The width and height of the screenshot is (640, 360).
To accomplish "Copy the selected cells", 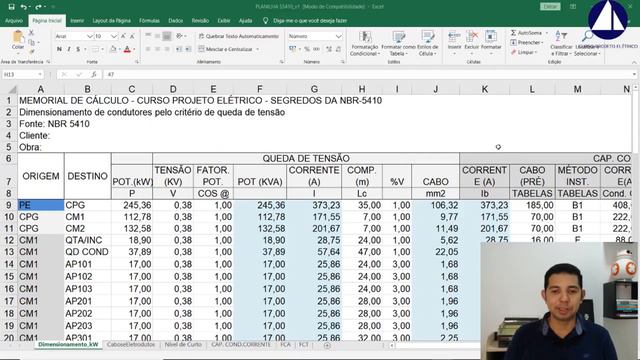I will coord(31,42).
